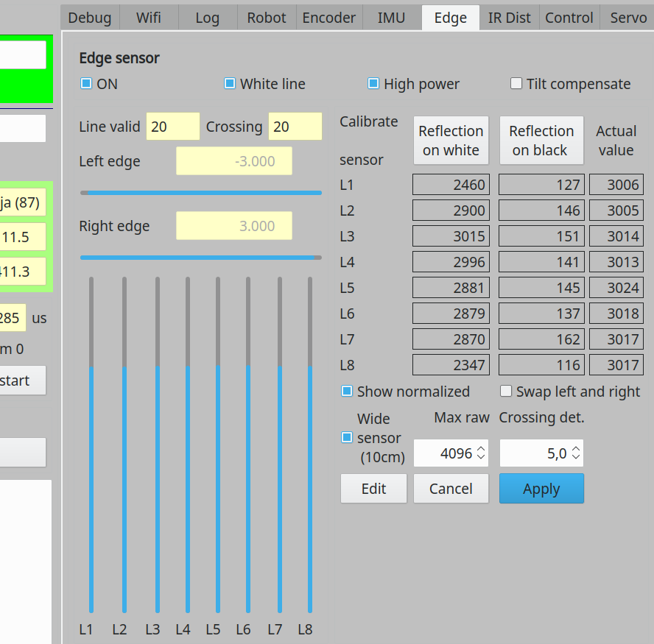This screenshot has width=654, height=644.
Task: Enable Tilt compensate
Action: click(516, 84)
